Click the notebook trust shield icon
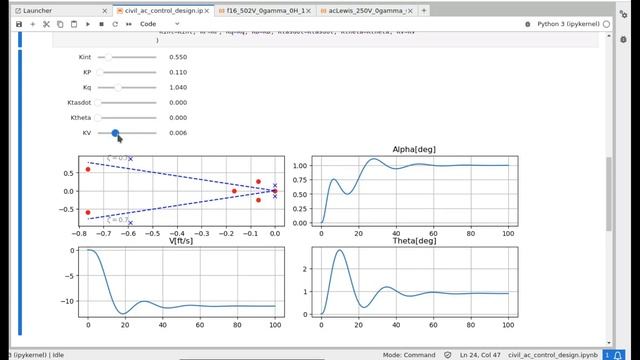This screenshot has height=360, width=640. 447,355
